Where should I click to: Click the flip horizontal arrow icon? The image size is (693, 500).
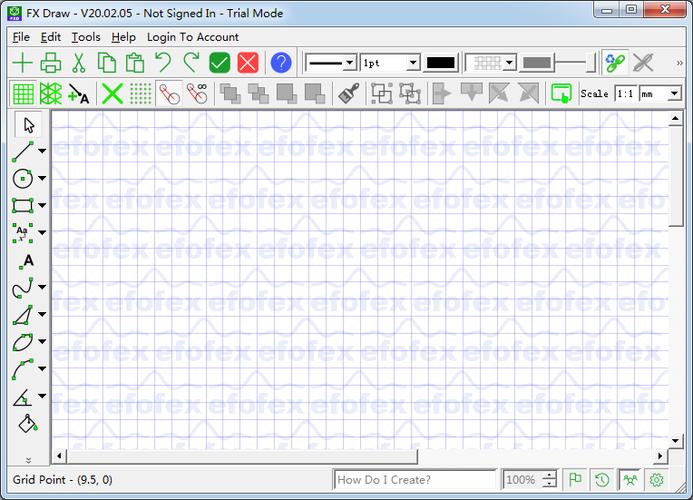[442, 94]
